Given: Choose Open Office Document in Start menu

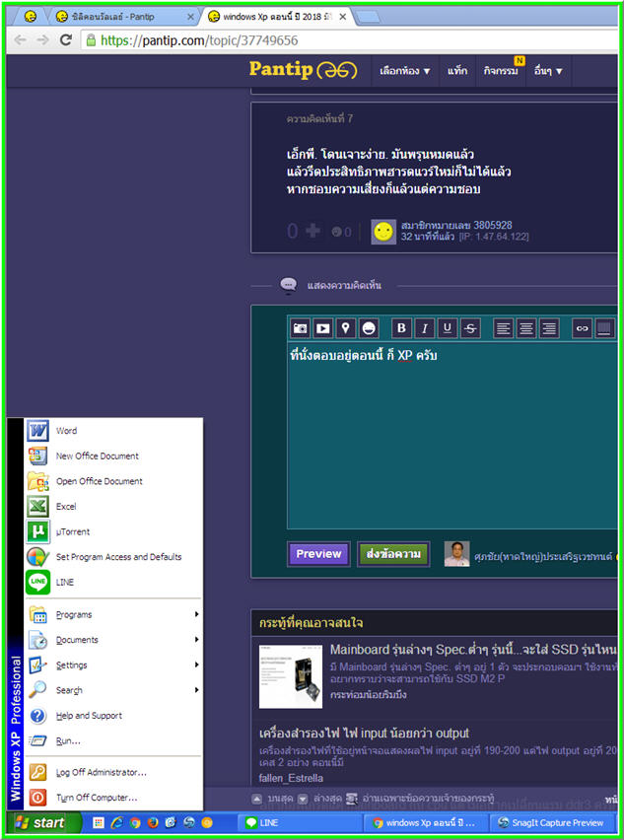Looking at the screenshot, I should tap(113, 481).
